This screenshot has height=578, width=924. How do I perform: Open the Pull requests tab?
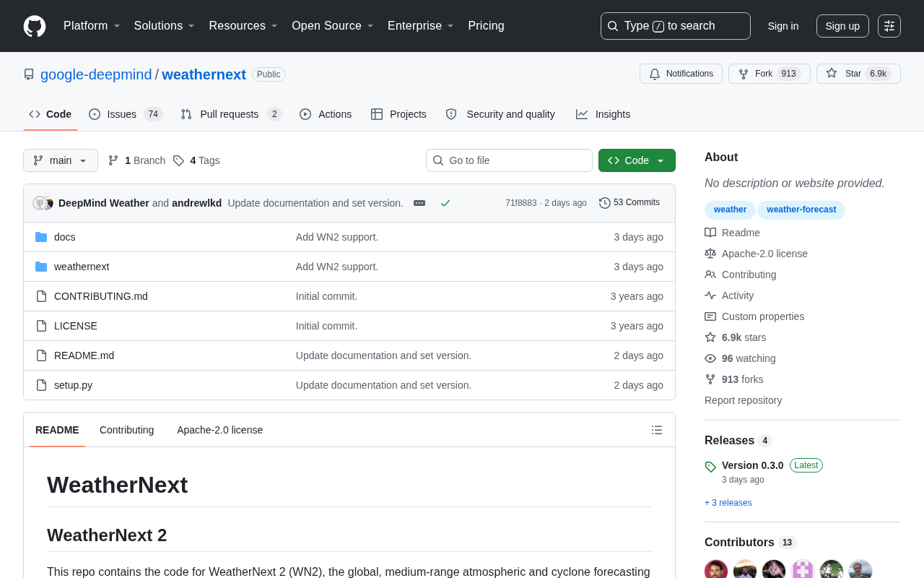click(x=231, y=114)
